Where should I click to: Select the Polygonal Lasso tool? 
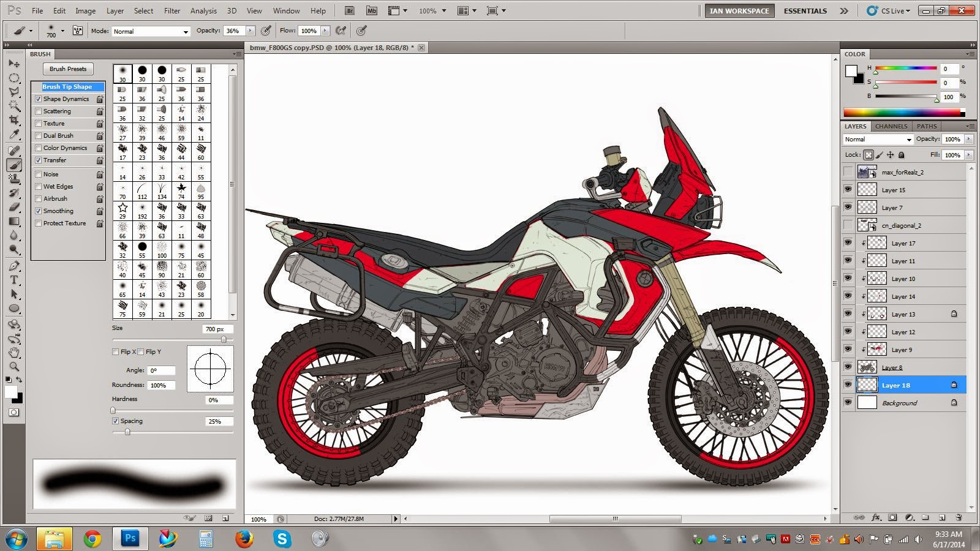(x=14, y=92)
